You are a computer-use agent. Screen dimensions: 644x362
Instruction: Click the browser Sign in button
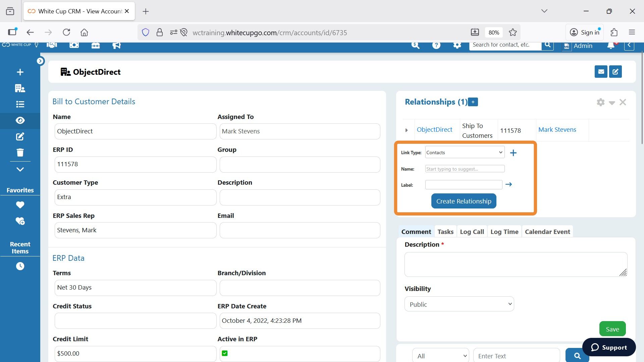(585, 32)
